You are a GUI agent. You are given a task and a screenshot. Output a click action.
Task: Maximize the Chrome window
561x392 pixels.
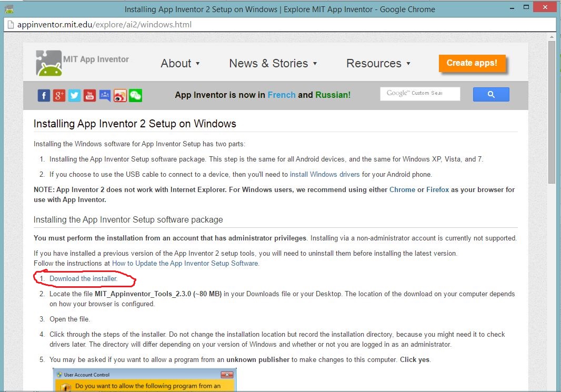526,7
